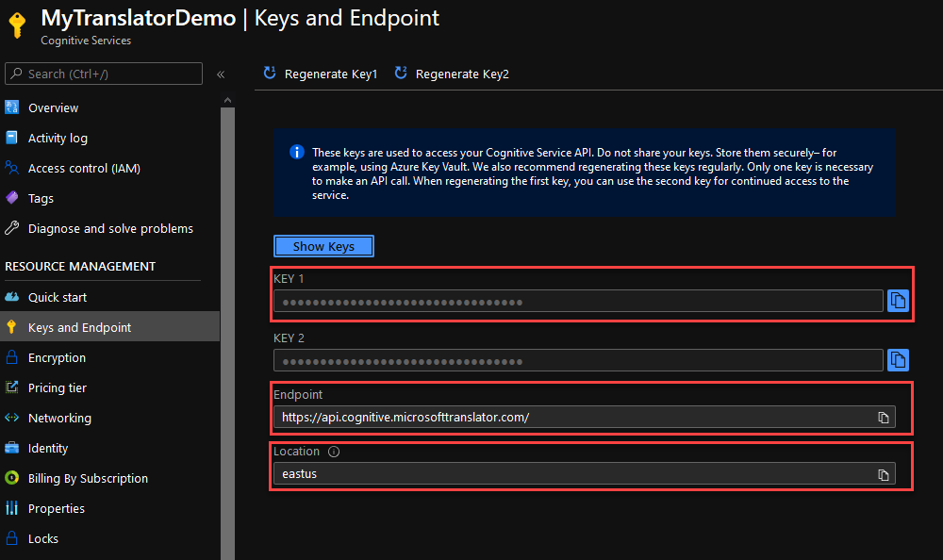Click the Location info tooltip icon
This screenshot has width=943, height=560.
tap(334, 452)
